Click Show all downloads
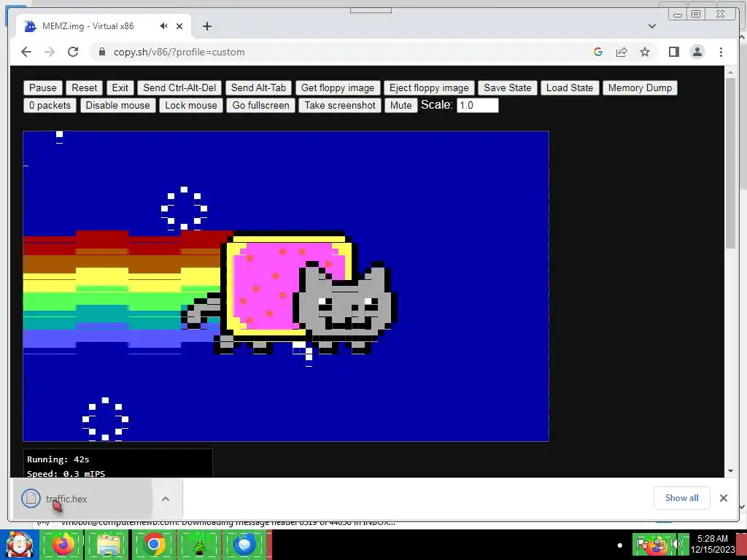The height and width of the screenshot is (560, 747). [x=682, y=497]
